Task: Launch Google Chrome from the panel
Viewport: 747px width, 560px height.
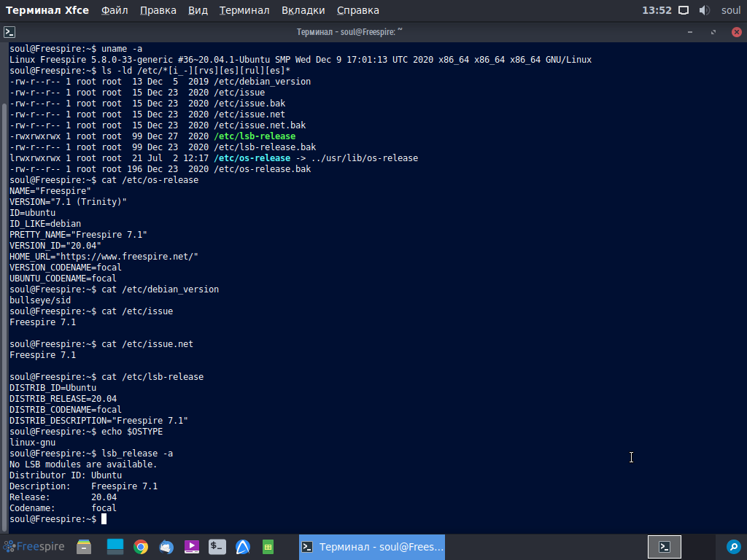Action: (141, 547)
